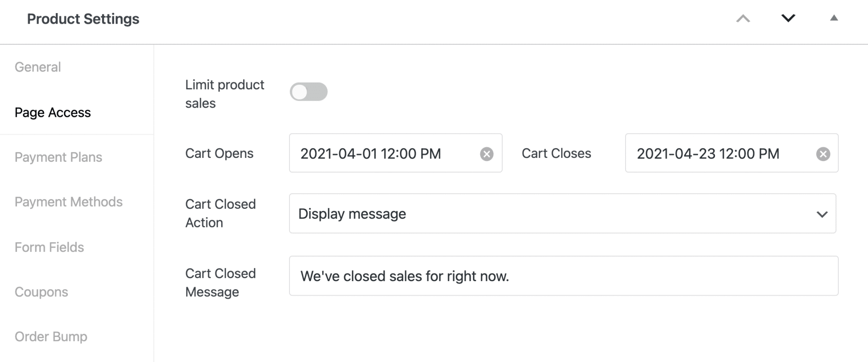868x362 pixels.
Task: Click the X icon next to 2021-04-23
Action: click(x=823, y=153)
